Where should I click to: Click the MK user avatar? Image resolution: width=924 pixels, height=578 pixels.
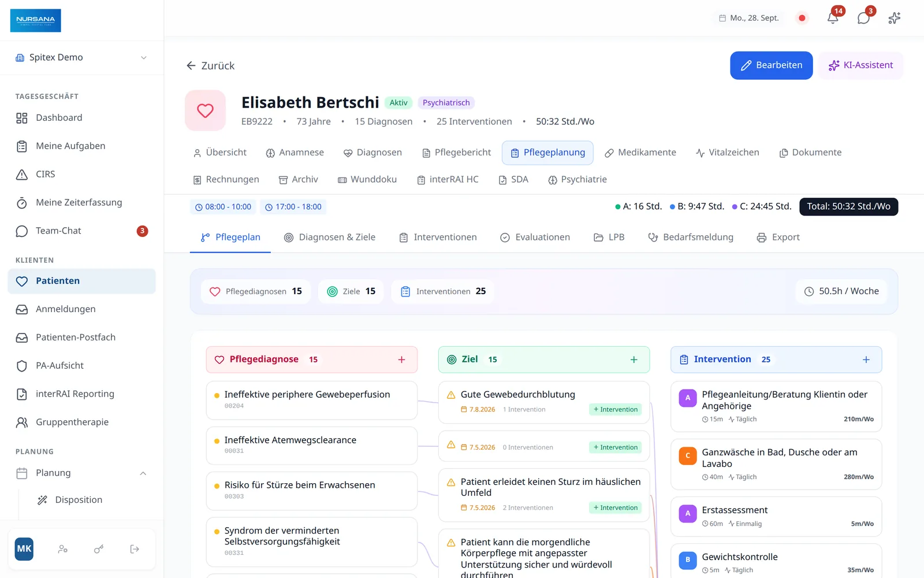pos(24,549)
